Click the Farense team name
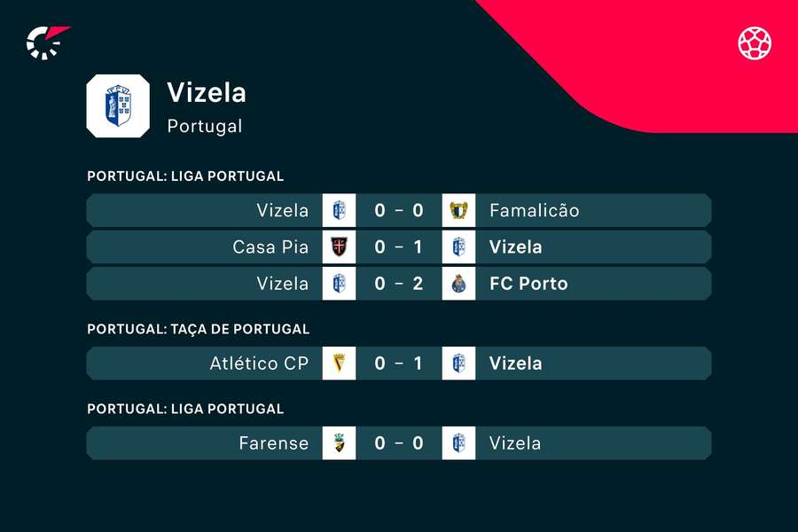 274,443
